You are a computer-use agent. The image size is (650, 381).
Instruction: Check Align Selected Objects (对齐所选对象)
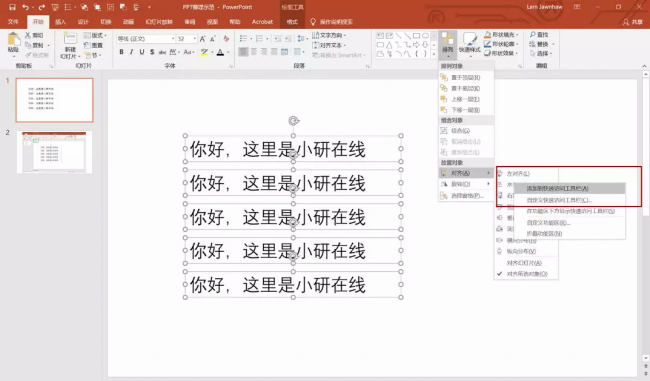526,274
